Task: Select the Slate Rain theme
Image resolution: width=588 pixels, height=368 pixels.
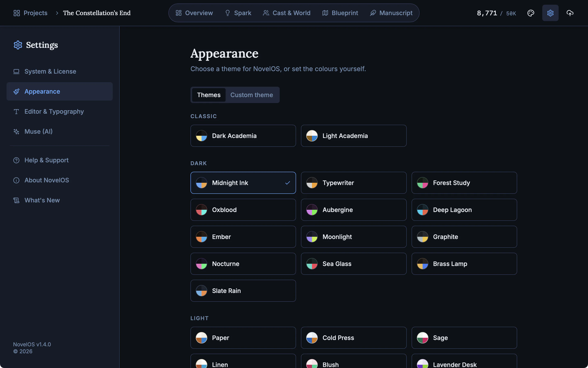Action: 243,291
